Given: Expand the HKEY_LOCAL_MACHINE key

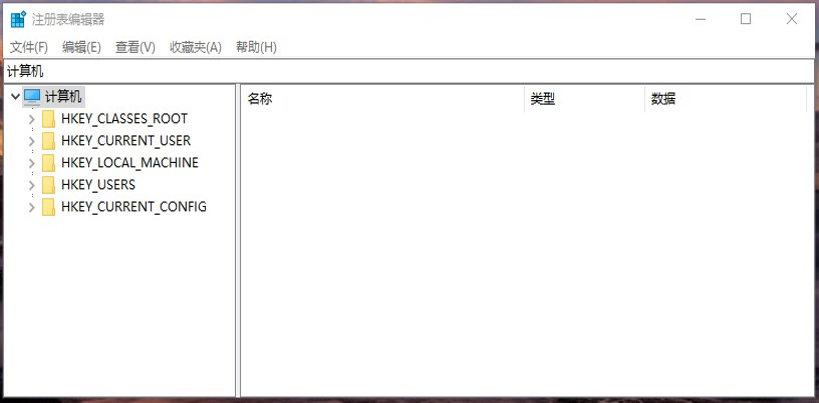Looking at the screenshot, I should [31, 163].
